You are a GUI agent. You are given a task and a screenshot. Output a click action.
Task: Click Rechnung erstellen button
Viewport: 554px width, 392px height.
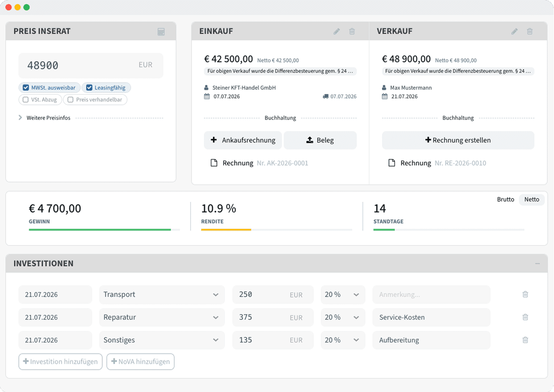point(458,140)
